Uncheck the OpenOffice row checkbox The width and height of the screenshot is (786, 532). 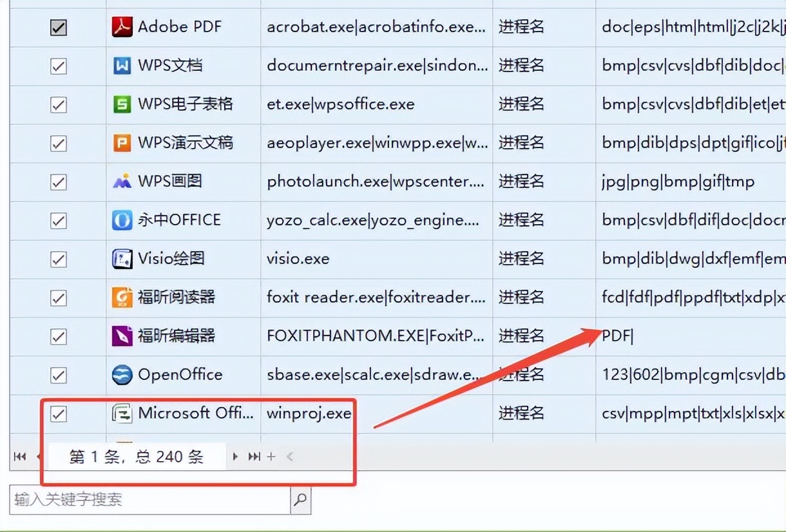tap(59, 375)
